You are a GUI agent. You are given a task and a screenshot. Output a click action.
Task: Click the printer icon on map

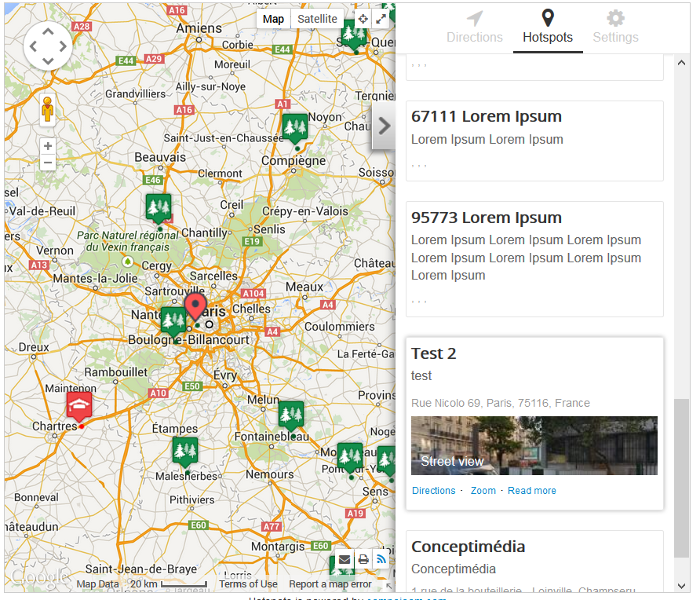(x=363, y=559)
